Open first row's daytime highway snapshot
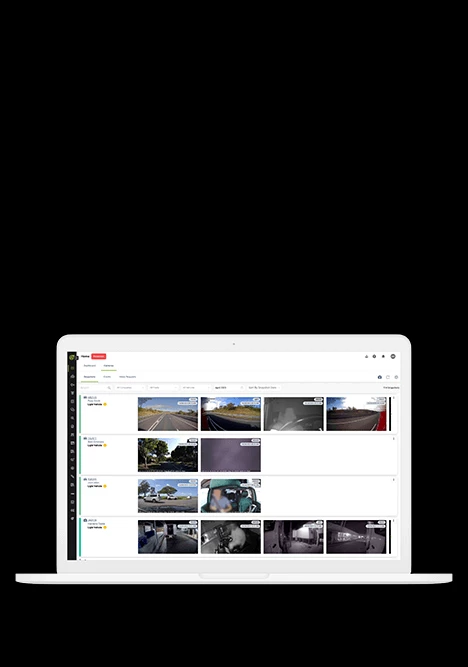 (168, 414)
